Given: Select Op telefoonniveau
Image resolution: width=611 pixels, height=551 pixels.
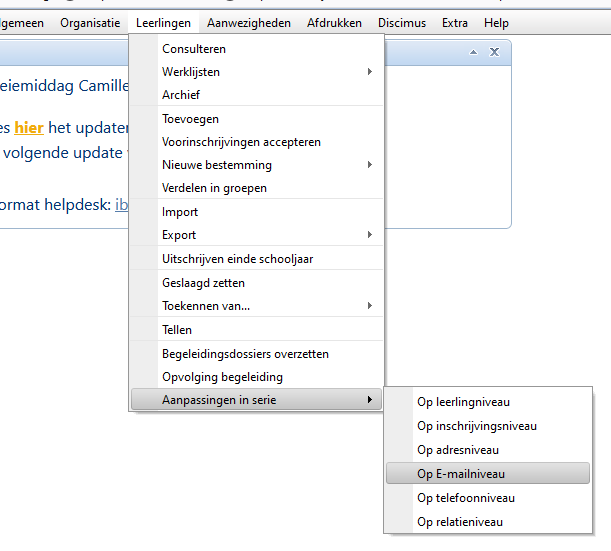Looking at the screenshot, I should click(465, 498).
